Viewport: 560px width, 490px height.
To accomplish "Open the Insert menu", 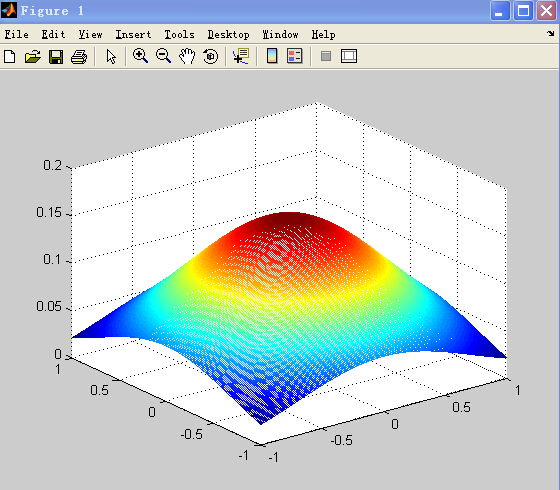I will pos(133,35).
